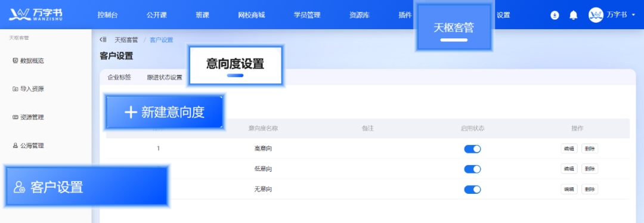Edit the 无意向 row

(569, 190)
